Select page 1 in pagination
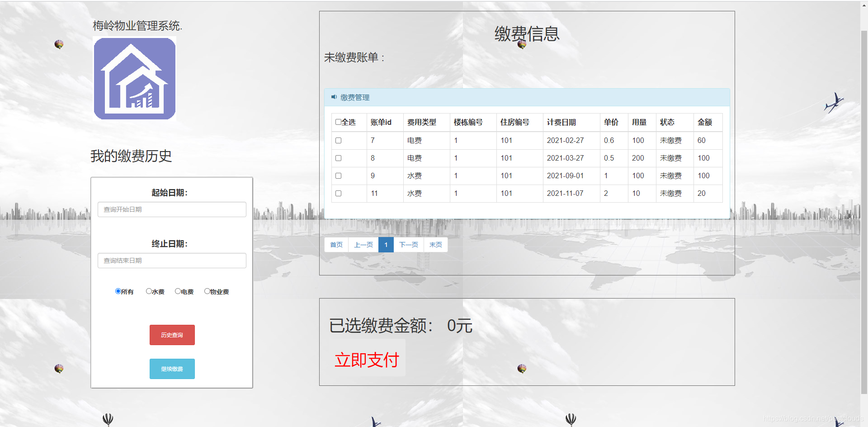This screenshot has height=427, width=868. pos(386,245)
